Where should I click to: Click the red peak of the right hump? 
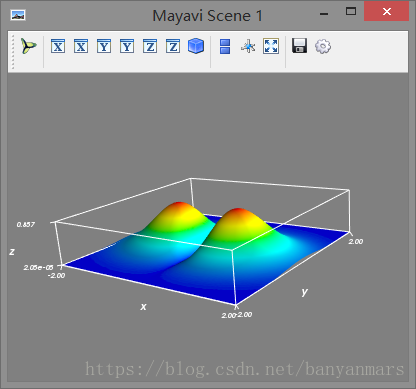[238, 211]
